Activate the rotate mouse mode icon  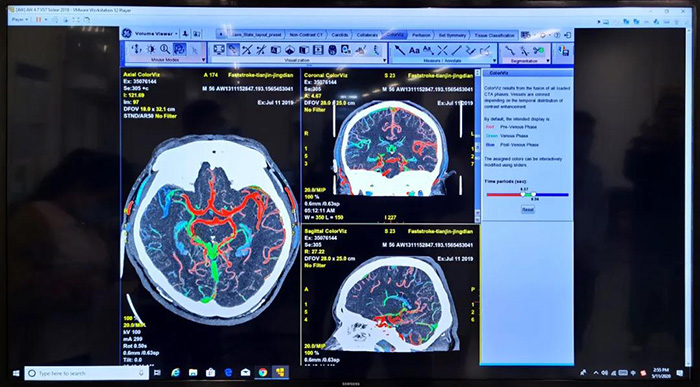180,50
